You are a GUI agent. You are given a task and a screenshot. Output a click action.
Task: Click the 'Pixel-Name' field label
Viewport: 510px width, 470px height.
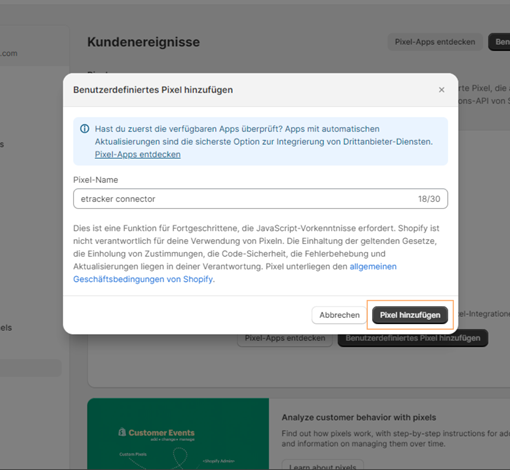(x=96, y=180)
